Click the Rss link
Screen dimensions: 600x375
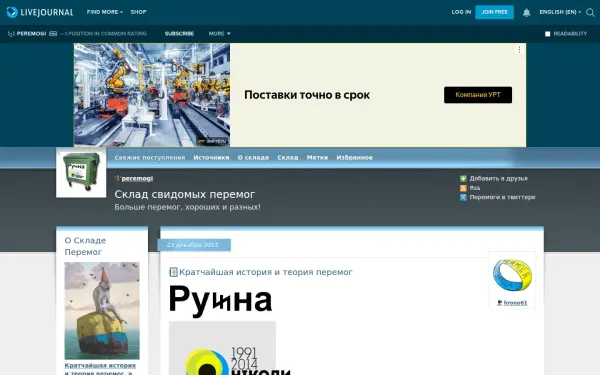coord(475,188)
